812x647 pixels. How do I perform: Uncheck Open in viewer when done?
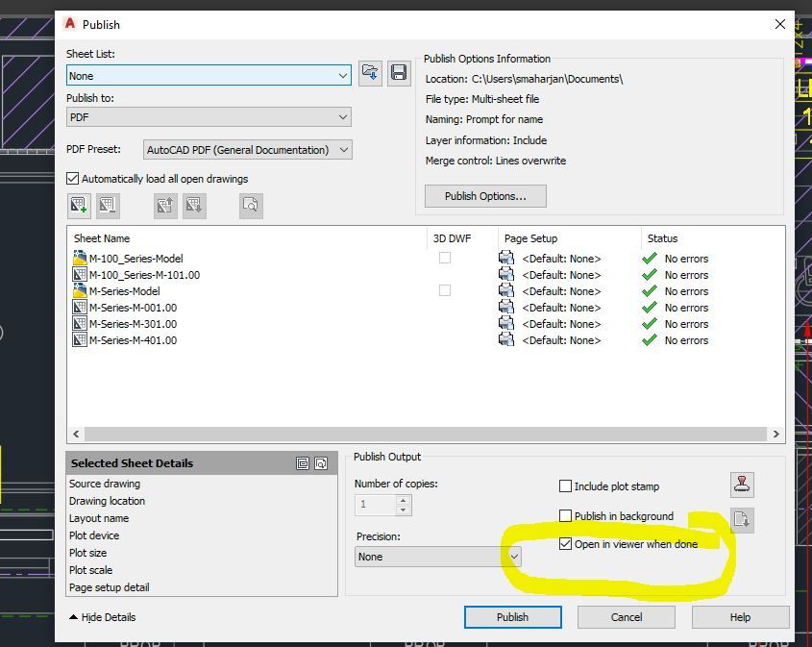point(565,544)
